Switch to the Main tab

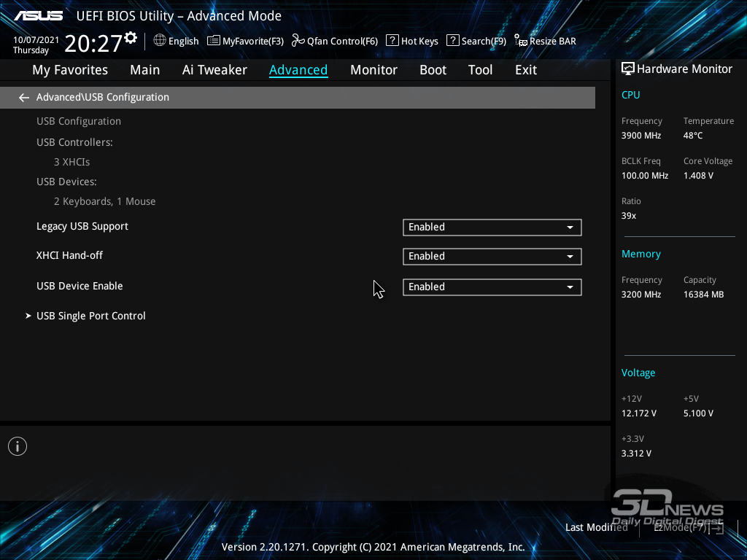(145, 70)
